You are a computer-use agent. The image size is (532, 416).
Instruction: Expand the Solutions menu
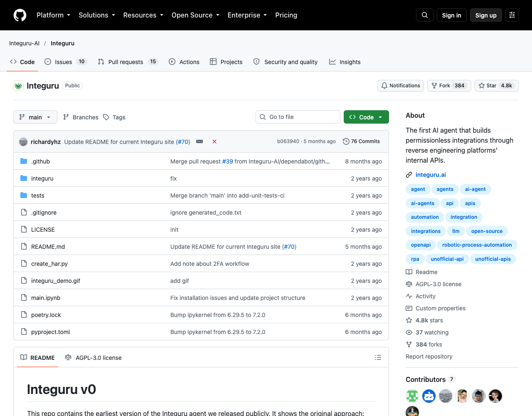point(97,15)
